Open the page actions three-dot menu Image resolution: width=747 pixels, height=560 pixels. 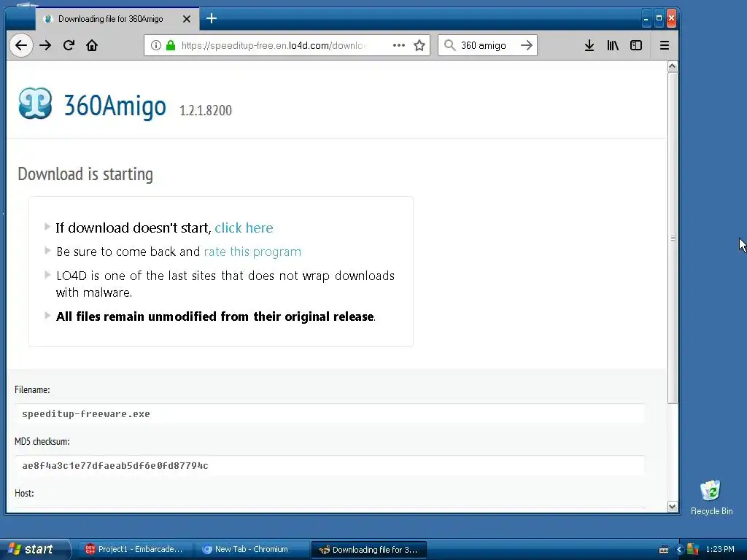click(399, 45)
